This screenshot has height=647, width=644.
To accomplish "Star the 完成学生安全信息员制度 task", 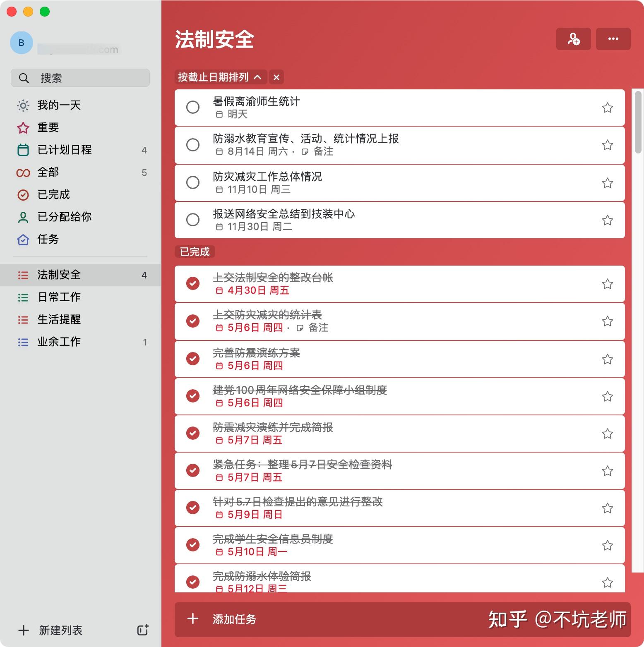I will [607, 545].
